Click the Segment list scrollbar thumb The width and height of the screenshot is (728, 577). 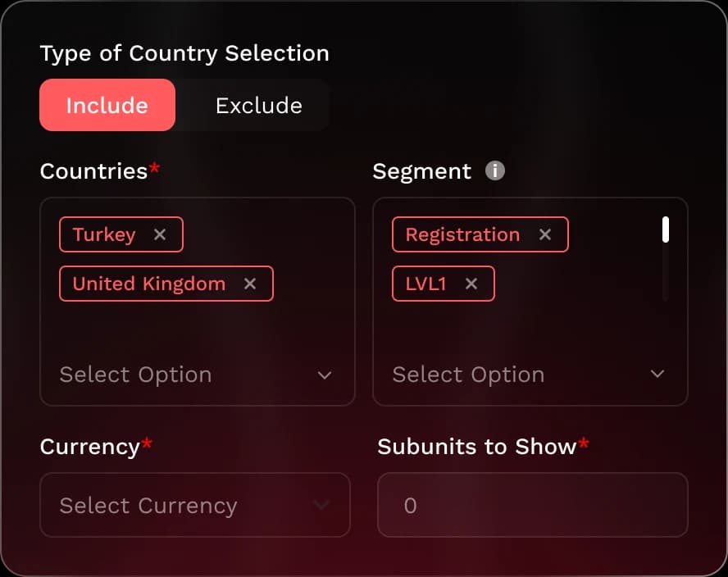[x=666, y=229]
